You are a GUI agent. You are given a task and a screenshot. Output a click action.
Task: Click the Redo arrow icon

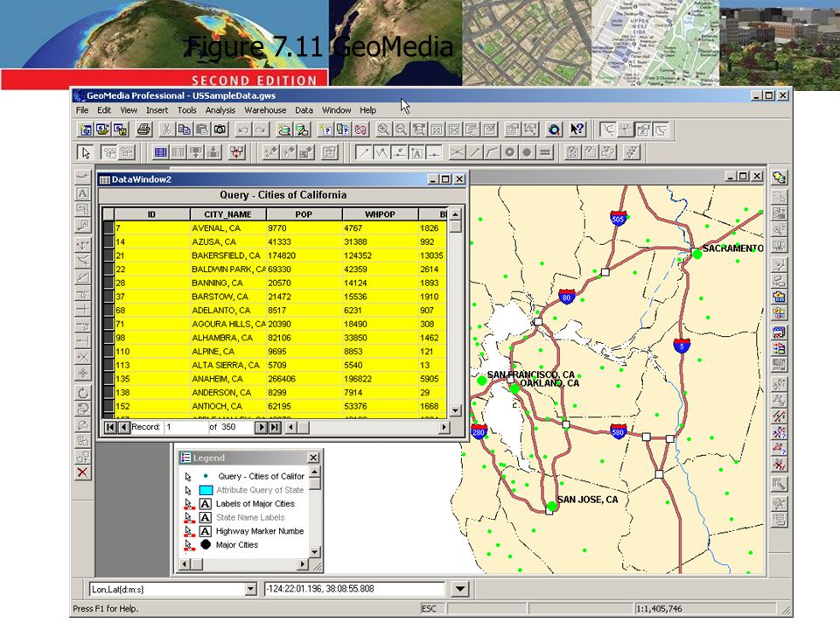pos(261,129)
